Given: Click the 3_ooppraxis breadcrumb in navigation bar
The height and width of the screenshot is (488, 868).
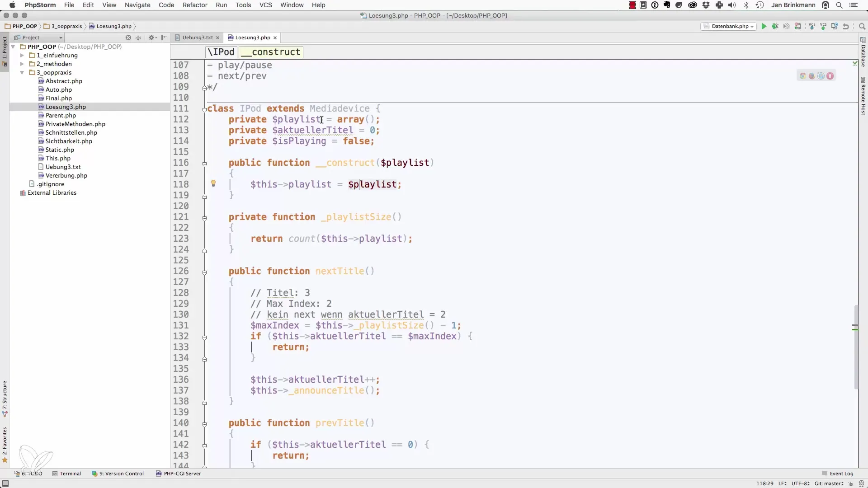Looking at the screenshot, I should [x=63, y=26].
